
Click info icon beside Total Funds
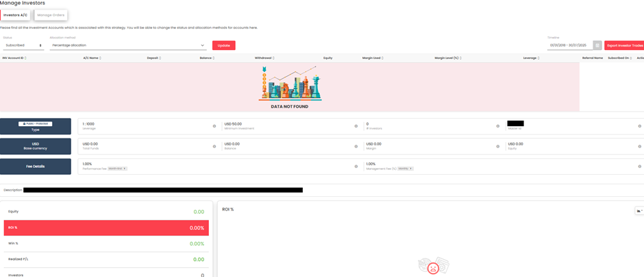click(x=214, y=146)
